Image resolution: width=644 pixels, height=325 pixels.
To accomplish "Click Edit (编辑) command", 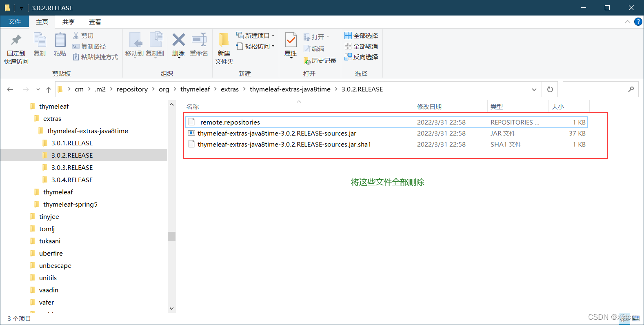I will [314, 49].
